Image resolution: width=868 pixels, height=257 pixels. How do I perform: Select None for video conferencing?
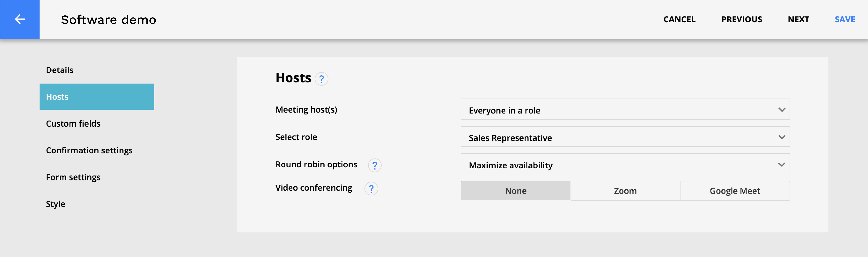coord(515,191)
